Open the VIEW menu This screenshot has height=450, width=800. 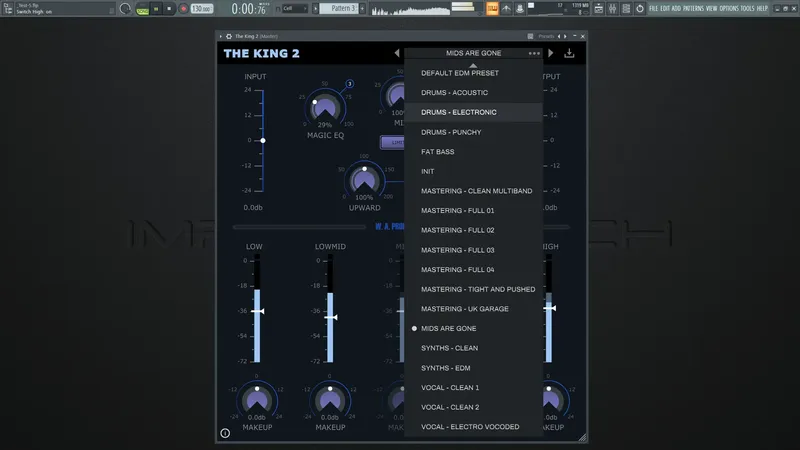[x=712, y=9]
